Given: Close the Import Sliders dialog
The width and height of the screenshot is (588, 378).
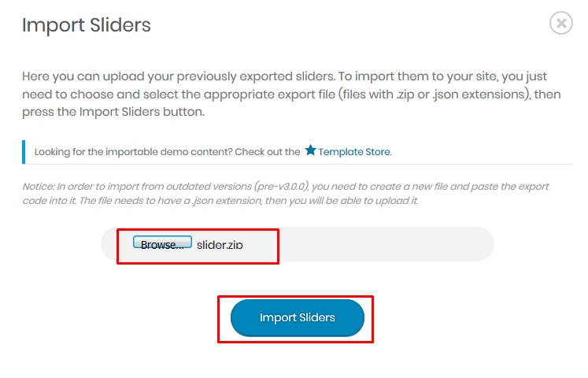Looking at the screenshot, I should click(561, 23).
